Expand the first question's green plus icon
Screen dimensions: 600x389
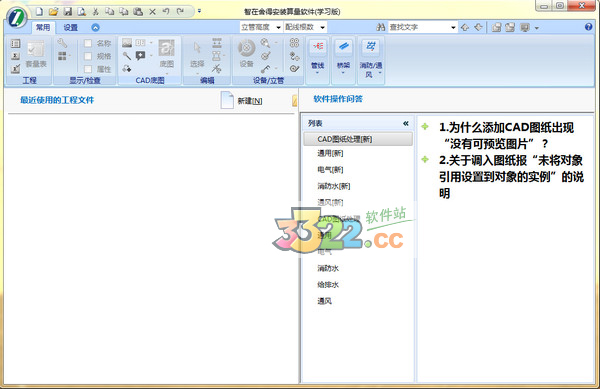(x=425, y=127)
